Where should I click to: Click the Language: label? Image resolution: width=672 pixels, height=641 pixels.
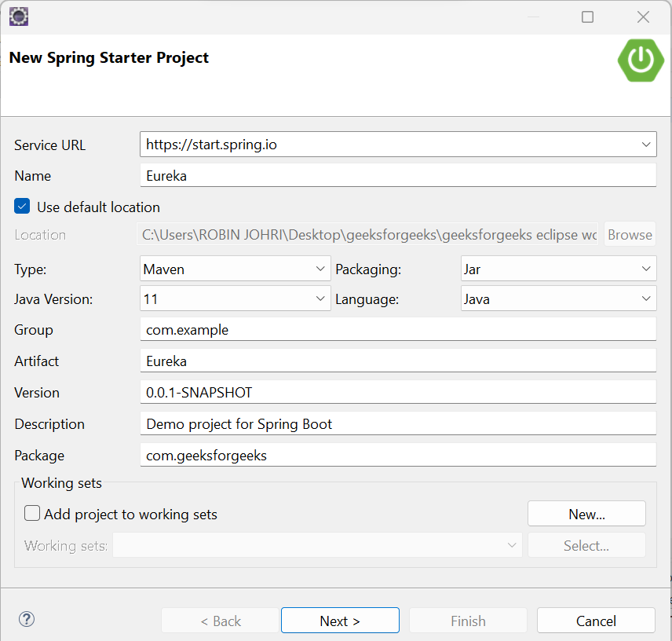click(367, 299)
